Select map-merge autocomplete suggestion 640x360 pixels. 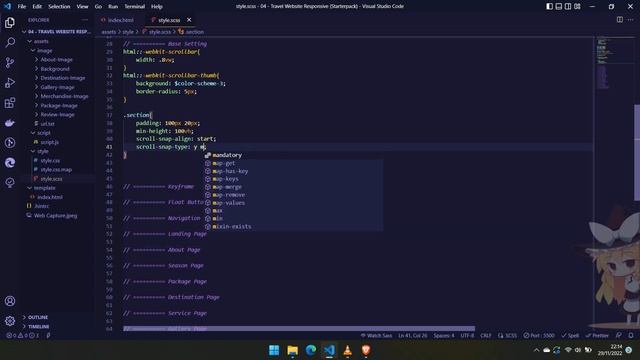coord(293,187)
